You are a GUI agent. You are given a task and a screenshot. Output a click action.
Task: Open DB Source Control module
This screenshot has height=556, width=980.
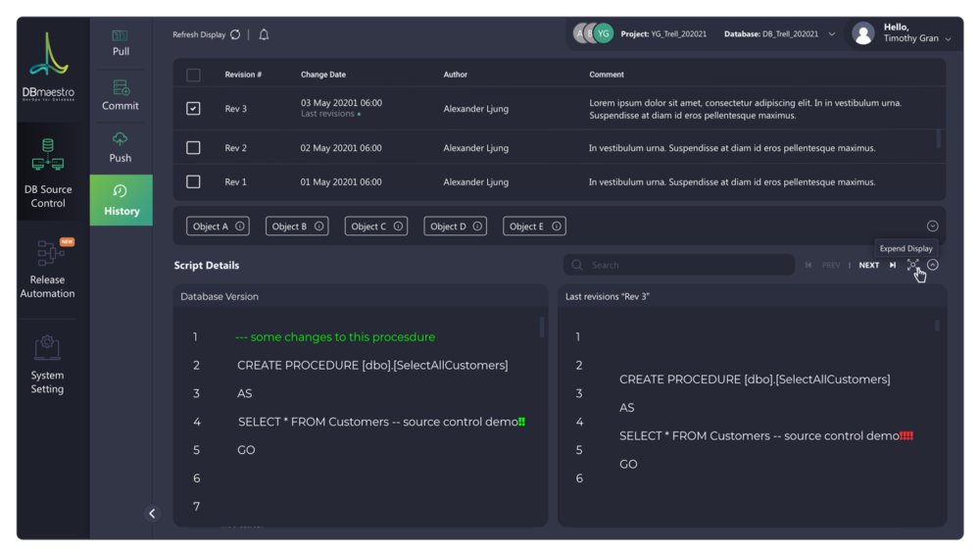[x=48, y=174]
